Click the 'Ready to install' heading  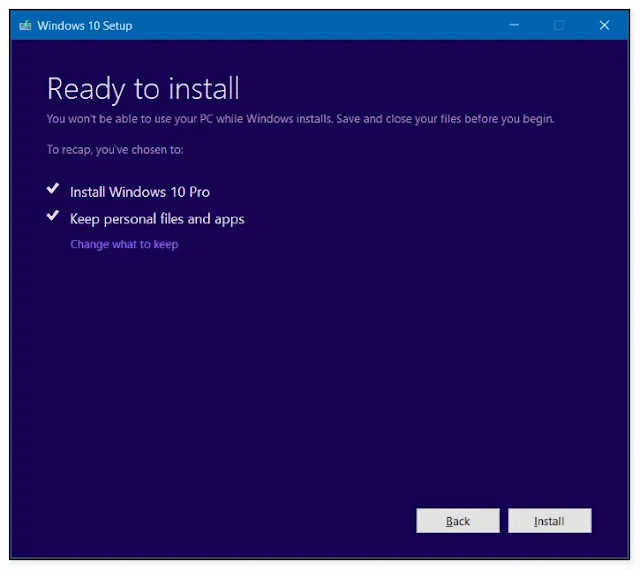point(143,89)
